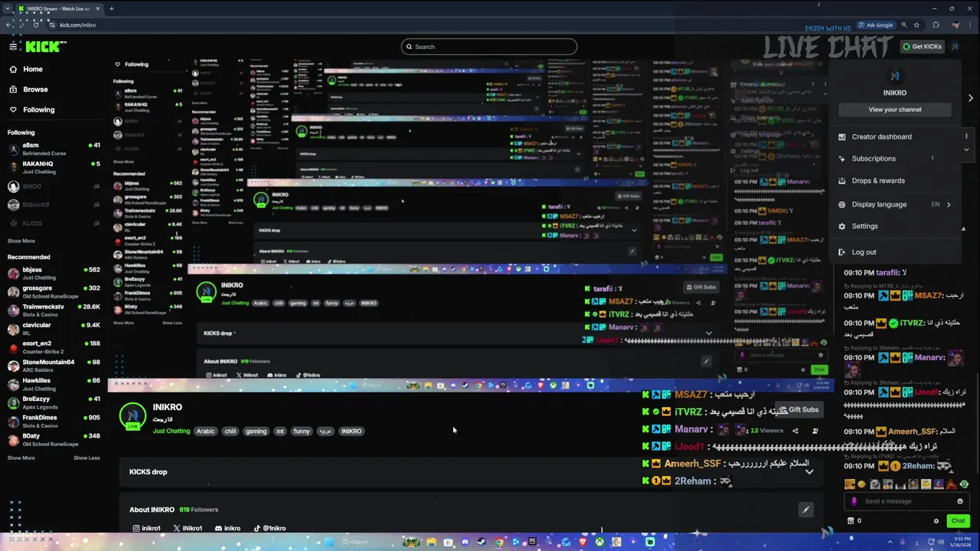
Task: Open bbjess recommended channel
Action: [x=54, y=273]
